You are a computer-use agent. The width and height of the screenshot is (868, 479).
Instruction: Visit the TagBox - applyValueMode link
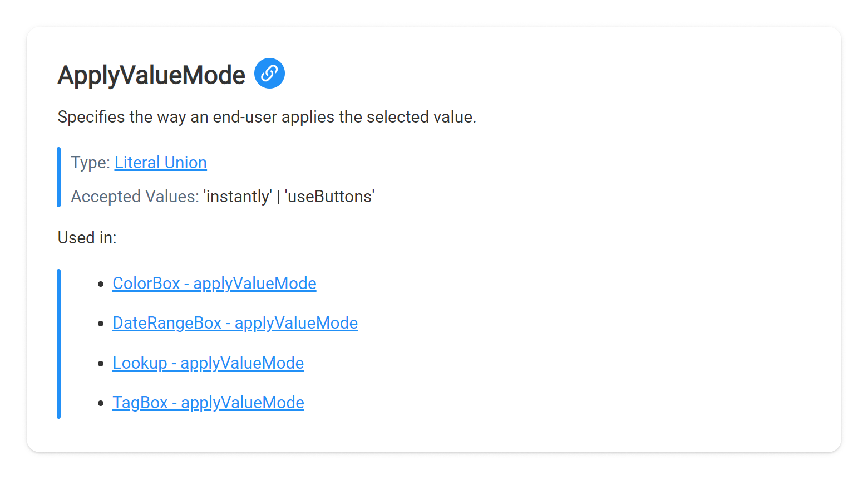208,403
